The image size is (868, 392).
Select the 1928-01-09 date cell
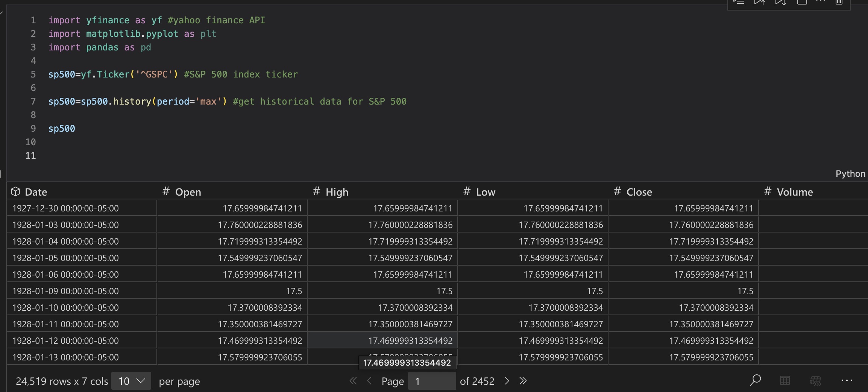coord(82,291)
